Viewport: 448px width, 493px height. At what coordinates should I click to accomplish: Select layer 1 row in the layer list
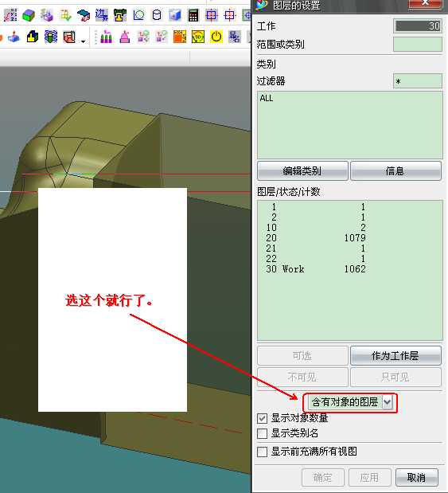(349, 207)
